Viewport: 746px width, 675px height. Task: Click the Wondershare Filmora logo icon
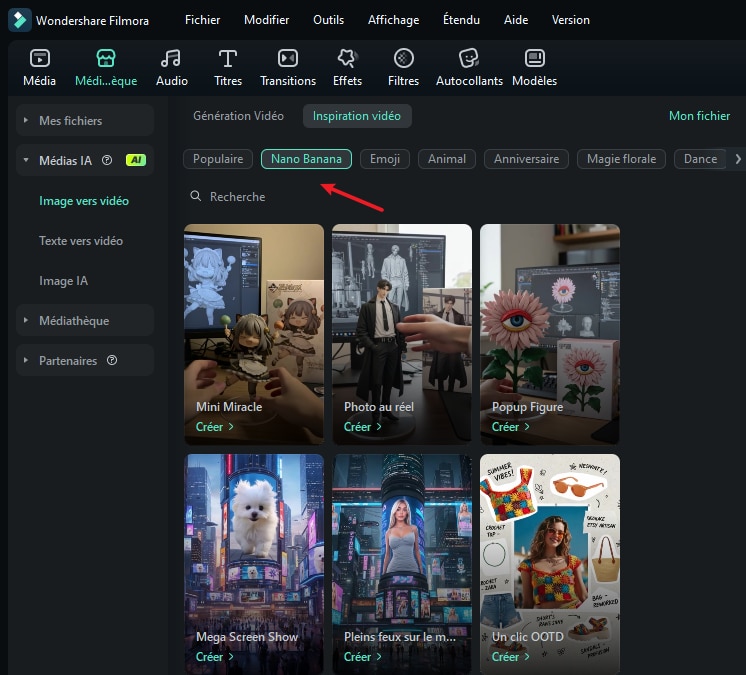20,20
